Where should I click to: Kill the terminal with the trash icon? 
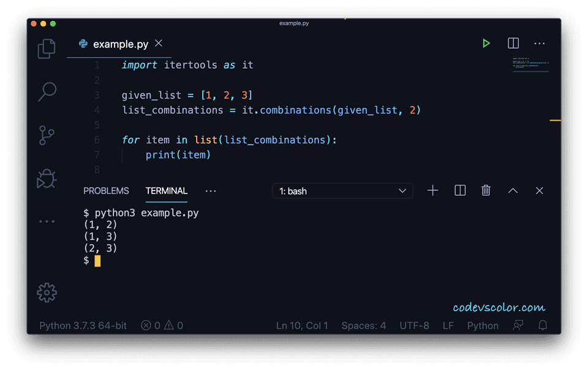(x=486, y=191)
